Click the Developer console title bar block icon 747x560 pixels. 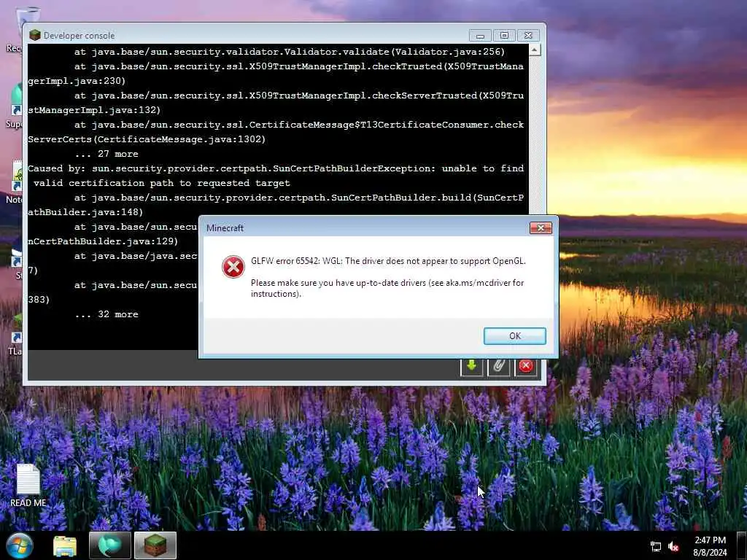pyautogui.click(x=35, y=35)
